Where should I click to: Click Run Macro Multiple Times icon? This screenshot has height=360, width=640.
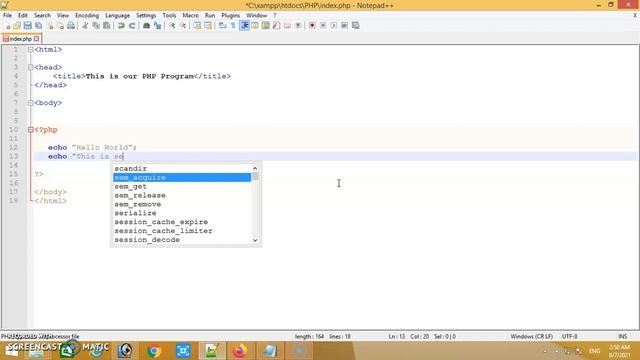point(344,25)
